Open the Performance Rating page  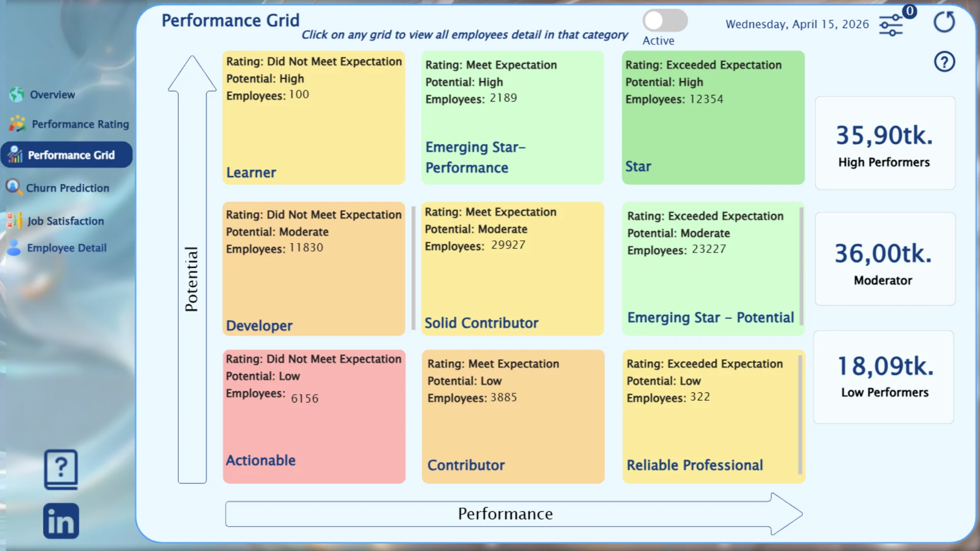[x=80, y=124]
